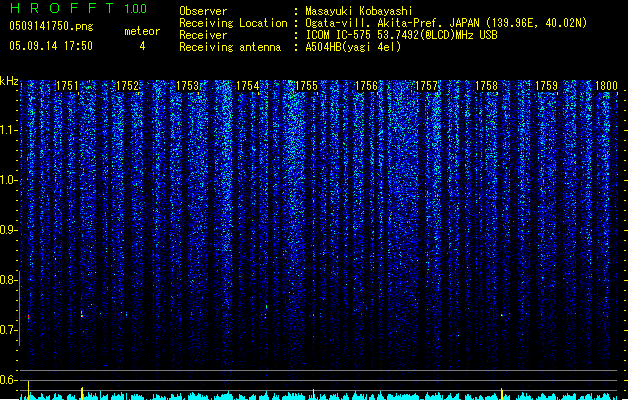The width and height of the screenshot is (629, 400).
Task: Click the 1751 time marker
Action: 67,86
